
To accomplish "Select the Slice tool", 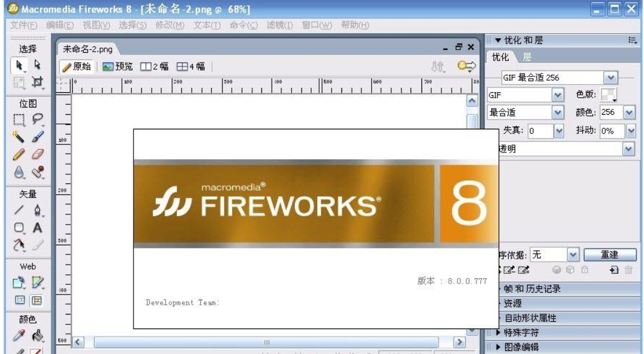I will (38, 282).
